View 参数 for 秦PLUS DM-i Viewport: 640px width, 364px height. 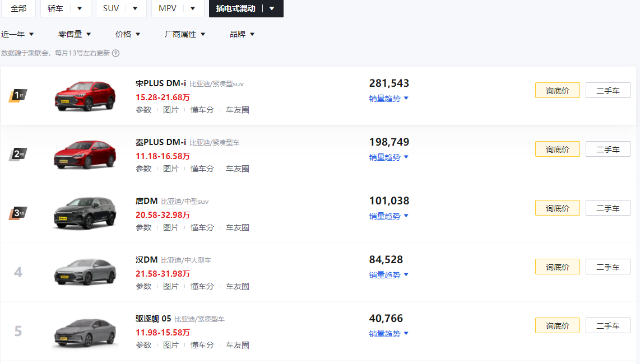coord(143,169)
